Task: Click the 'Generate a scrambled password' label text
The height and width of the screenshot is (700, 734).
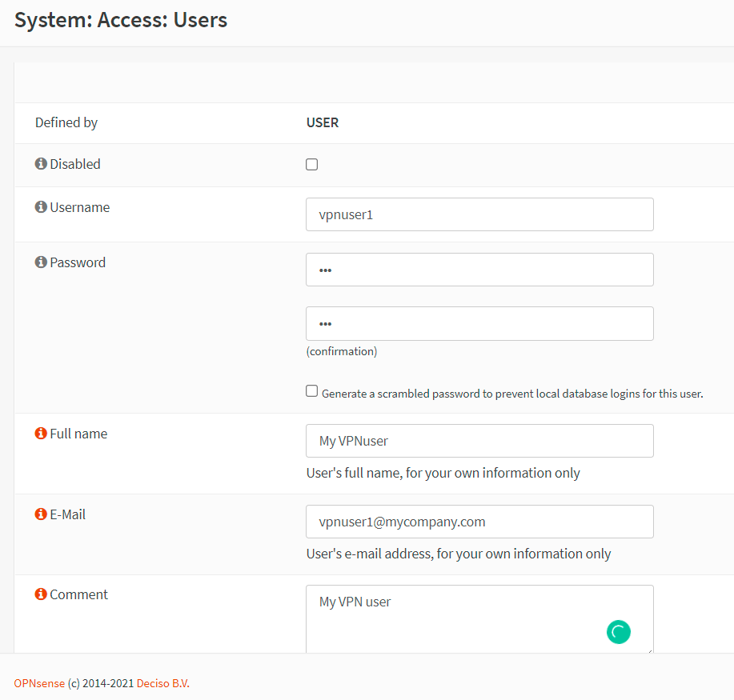Action: (512, 394)
